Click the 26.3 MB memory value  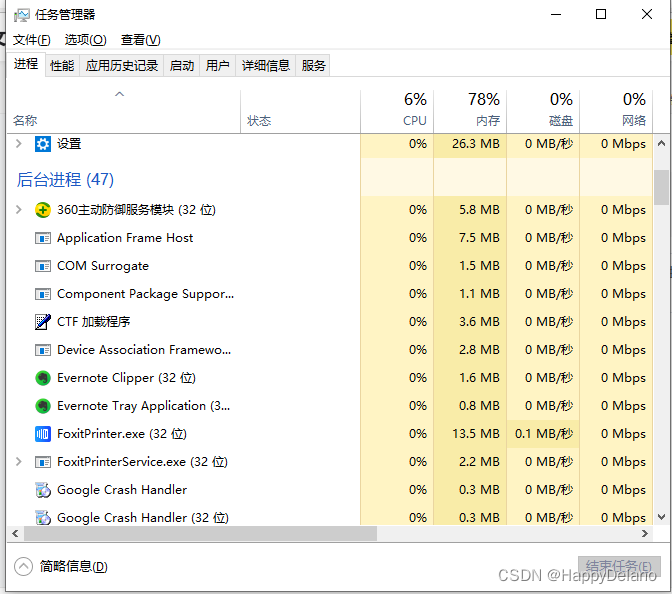[x=476, y=144]
